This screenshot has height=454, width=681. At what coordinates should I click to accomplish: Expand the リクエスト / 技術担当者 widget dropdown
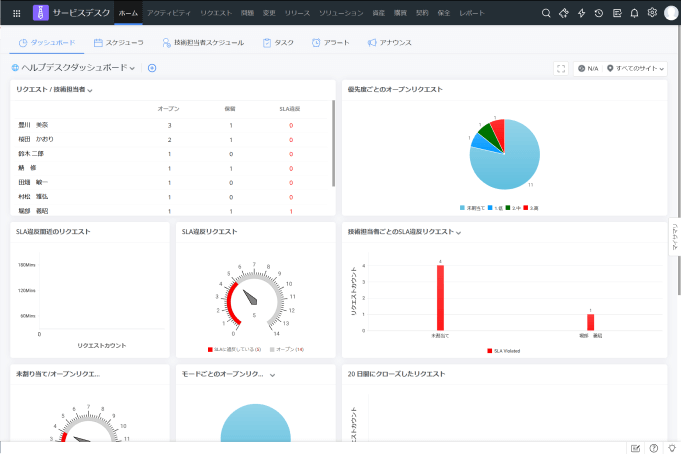coord(90,90)
